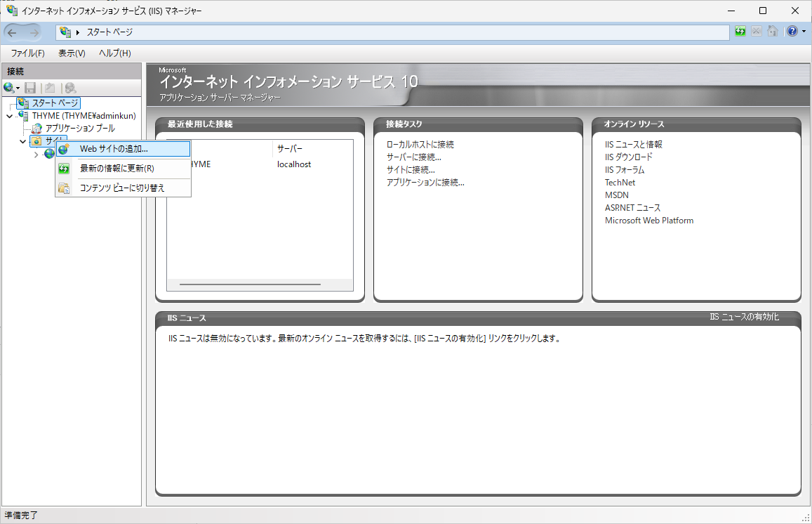Select the globe website icon under サイト
Viewport: 812px width, 524px height.
pyautogui.click(x=49, y=153)
